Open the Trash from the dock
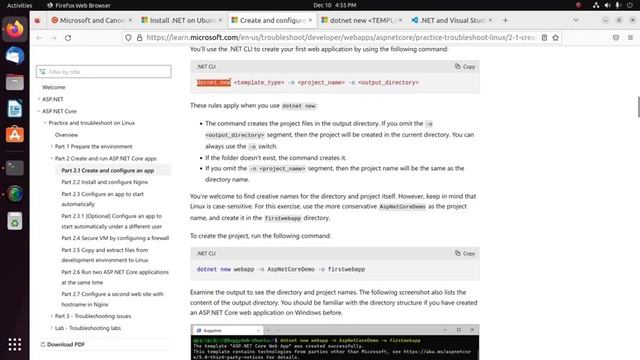The height and width of the screenshot is (360, 640). point(15,221)
